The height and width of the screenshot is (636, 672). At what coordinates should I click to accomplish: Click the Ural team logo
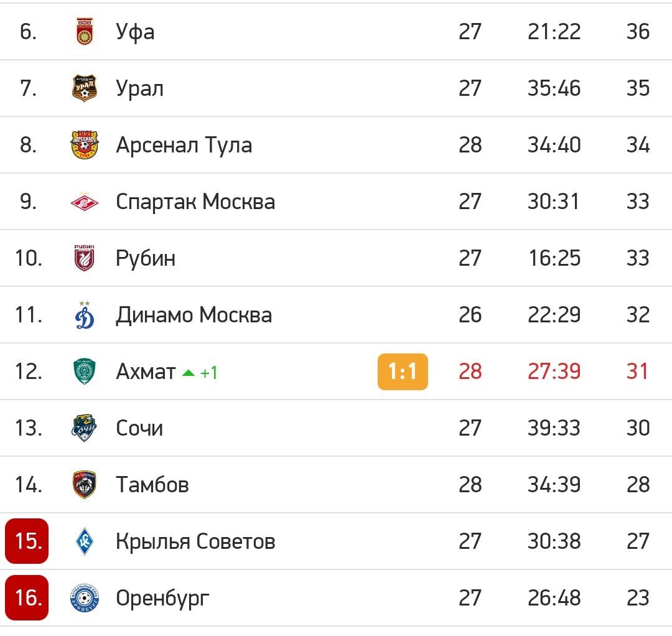click(85, 88)
